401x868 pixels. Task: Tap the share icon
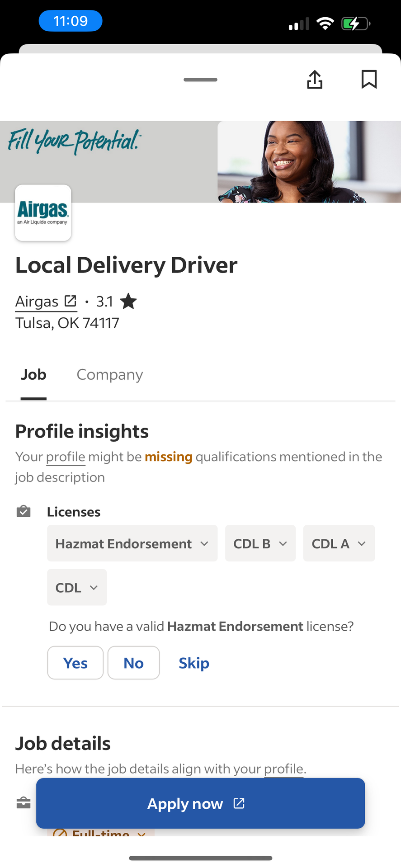(315, 80)
